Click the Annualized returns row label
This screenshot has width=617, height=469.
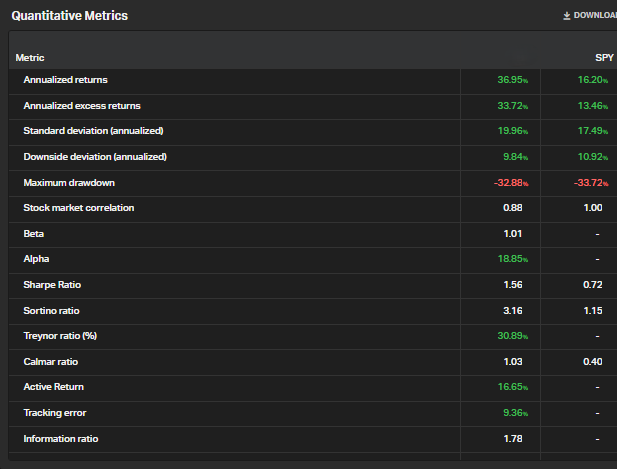[x=65, y=80]
